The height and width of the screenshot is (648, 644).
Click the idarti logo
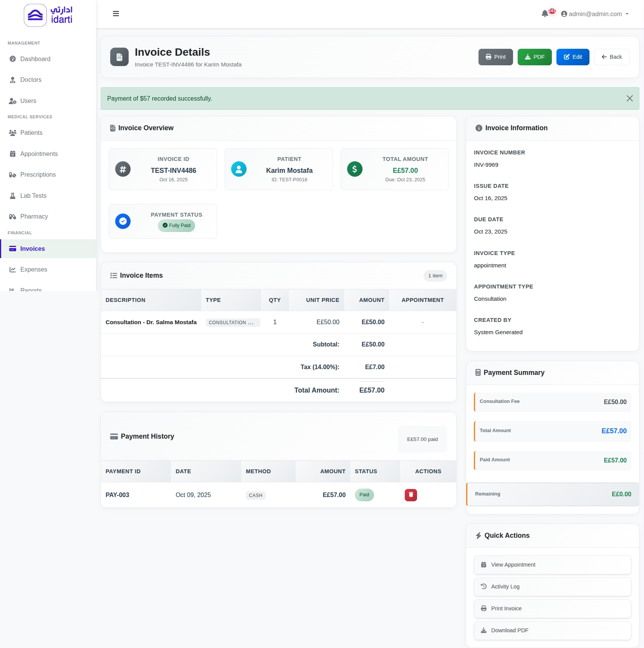click(x=48, y=15)
